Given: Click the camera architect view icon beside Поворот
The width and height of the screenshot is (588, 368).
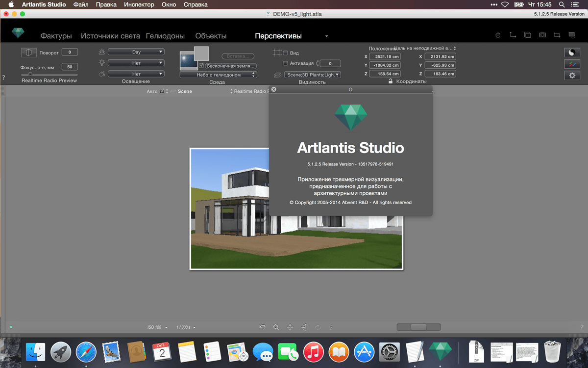Looking at the screenshot, I should 29,53.
